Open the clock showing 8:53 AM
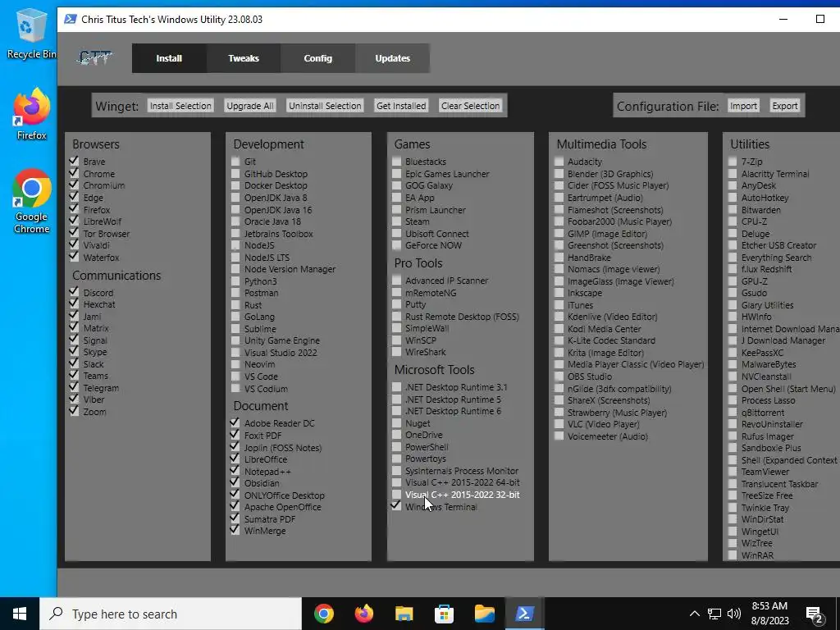 (x=769, y=614)
